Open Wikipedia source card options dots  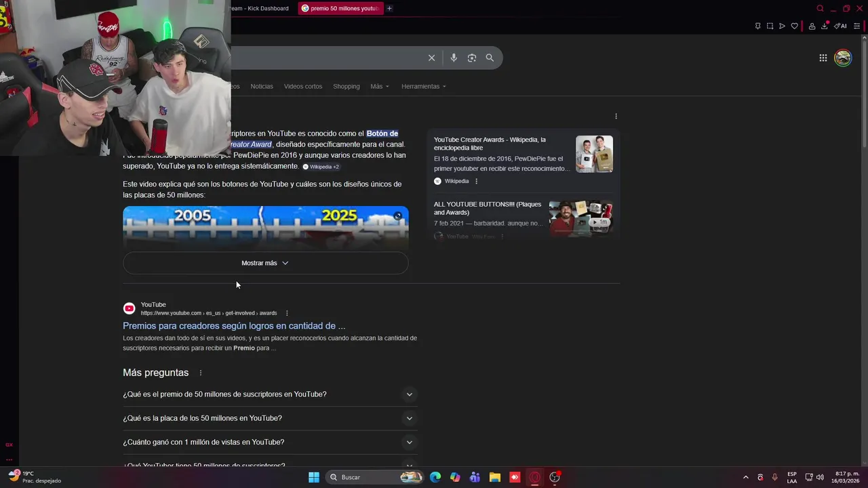(476, 181)
